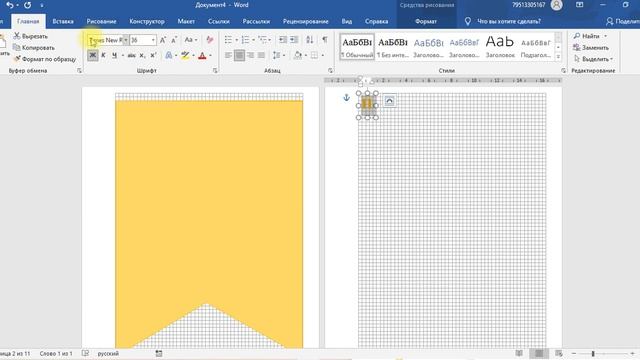640x360 pixels.
Task: Click Format Painter (Формат по образцу)
Action: coord(45,59)
